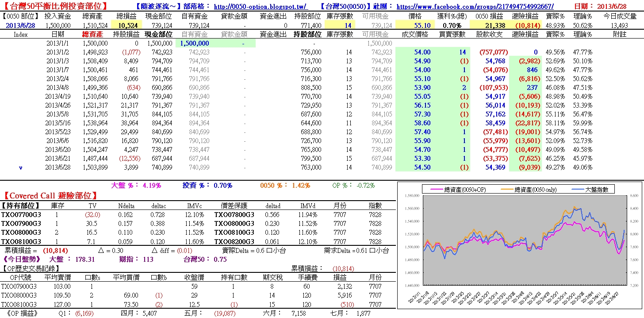Click the 買賣張數 column header
The height and width of the screenshot is (318, 644).
tap(452, 34)
